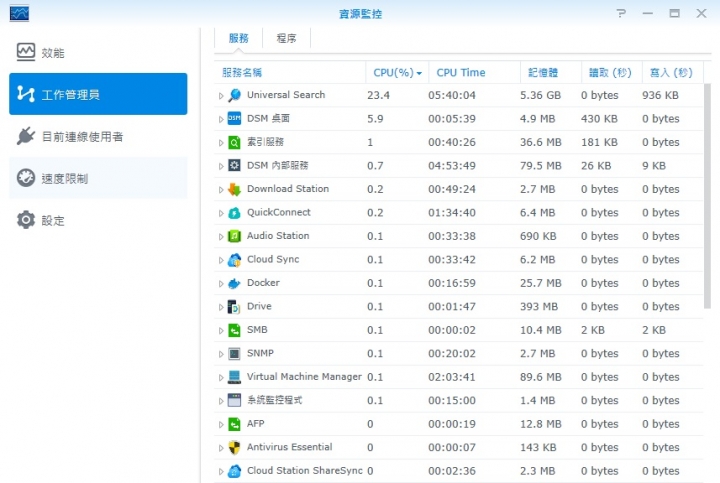Image resolution: width=720 pixels, height=483 pixels.
Task: Click the Download Station icon
Action: 234,189
